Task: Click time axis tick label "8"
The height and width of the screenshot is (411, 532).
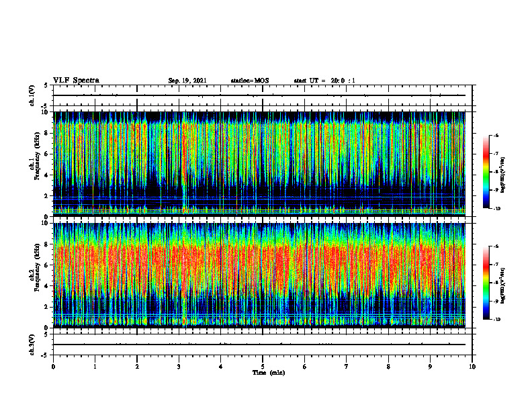Action: [x=388, y=367]
